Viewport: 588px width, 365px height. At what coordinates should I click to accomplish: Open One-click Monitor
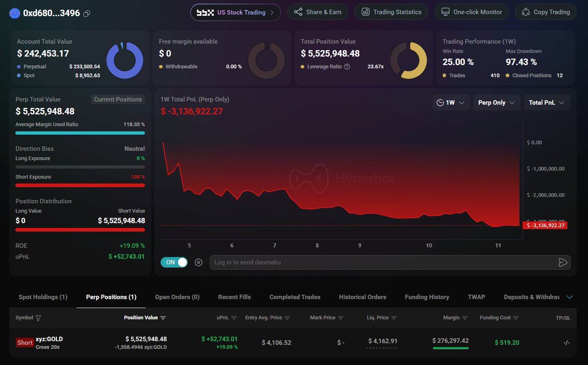(x=471, y=12)
